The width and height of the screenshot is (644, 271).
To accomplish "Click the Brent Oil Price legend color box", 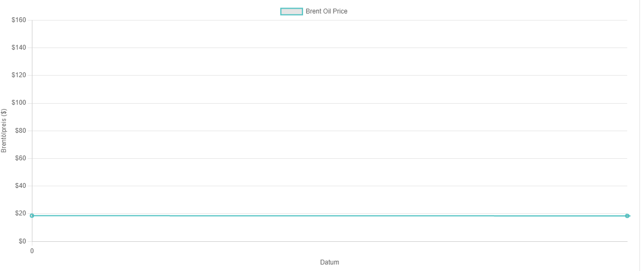I will point(291,11).
